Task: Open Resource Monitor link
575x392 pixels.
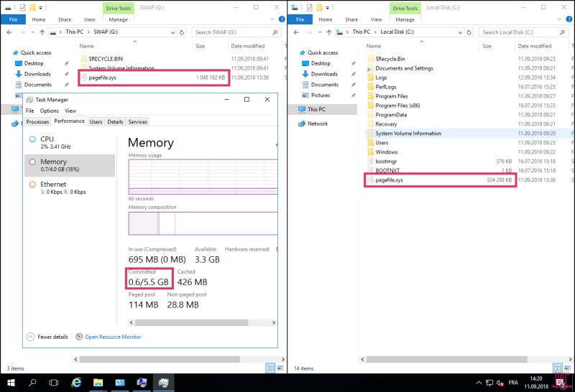Action: 113,337
